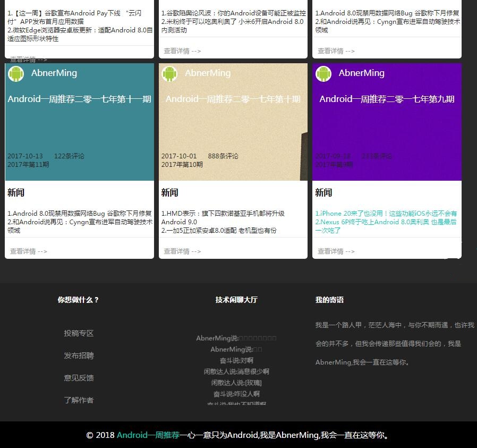477x448 pixels.
Task: Open "查看详情" in the 第十一期 card
Action: [29, 251]
